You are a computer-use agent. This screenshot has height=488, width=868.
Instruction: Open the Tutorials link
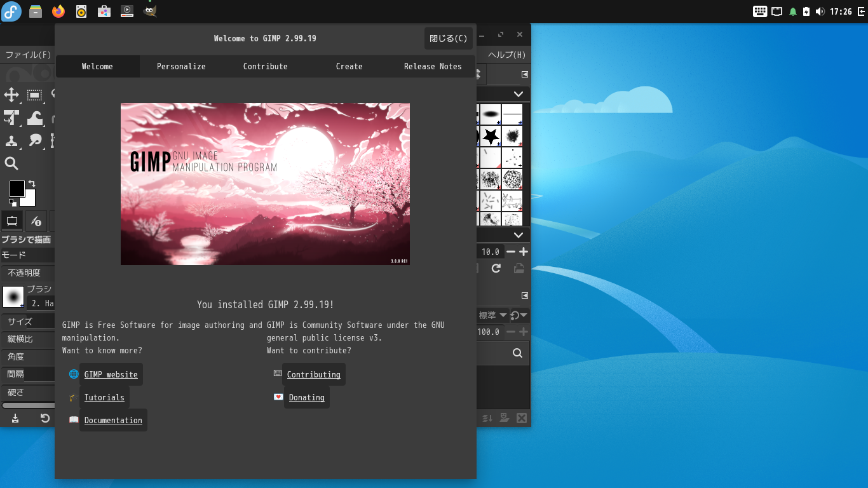click(x=104, y=397)
